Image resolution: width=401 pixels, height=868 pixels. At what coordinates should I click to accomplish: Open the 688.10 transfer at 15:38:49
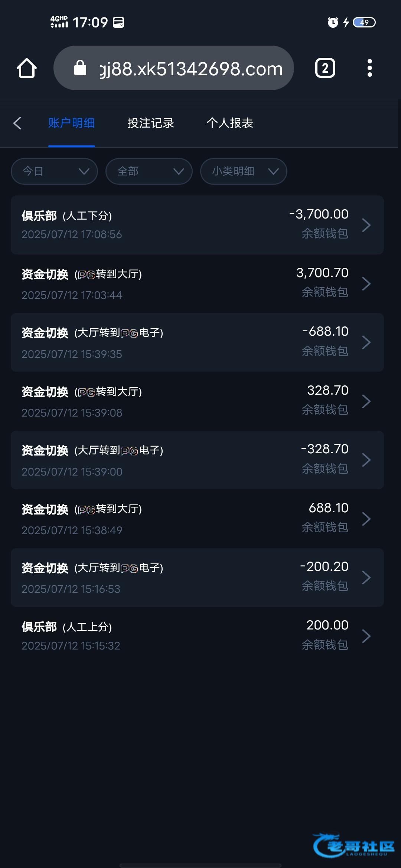(x=197, y=519)
